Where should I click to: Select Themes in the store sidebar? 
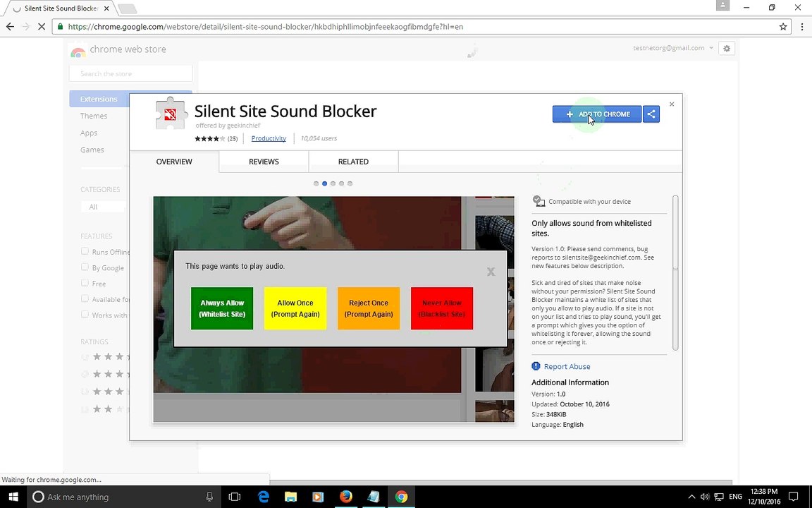point(94,116)
